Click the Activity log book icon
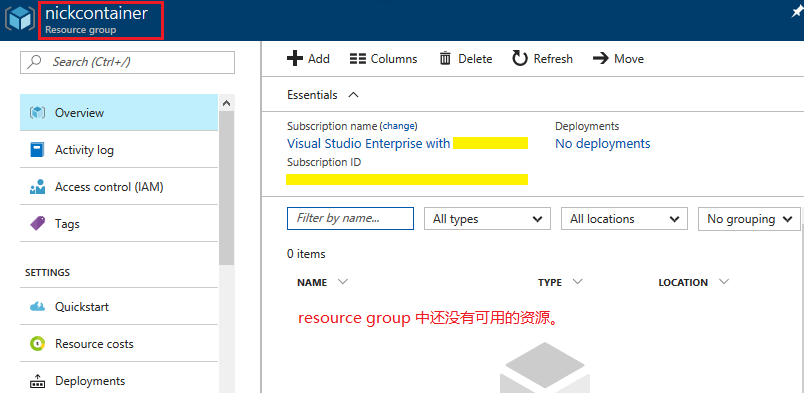The width and height of the screenshot is (804, 393). coord(37,150)
